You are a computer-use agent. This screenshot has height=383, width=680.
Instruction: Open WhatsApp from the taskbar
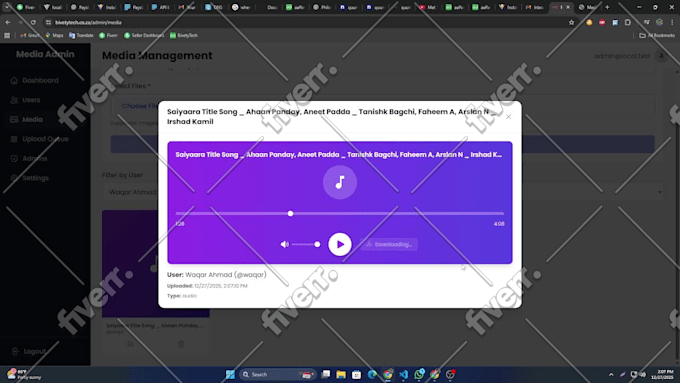tap(419, 374)
